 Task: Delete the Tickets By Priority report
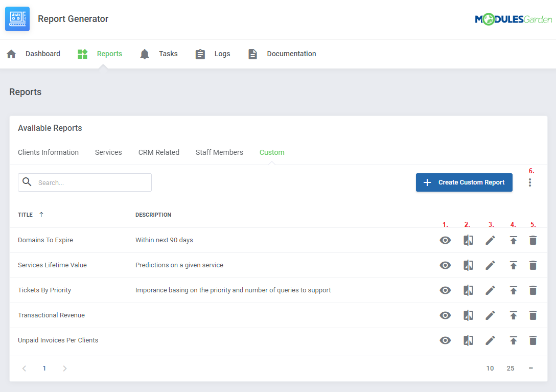tap(533, 290)
